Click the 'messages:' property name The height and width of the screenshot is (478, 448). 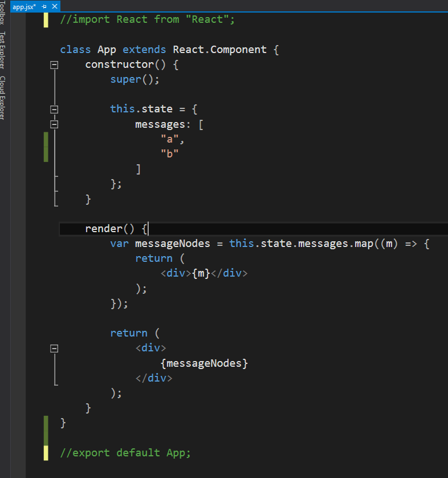pyautogui.click(x=162, y=124)
